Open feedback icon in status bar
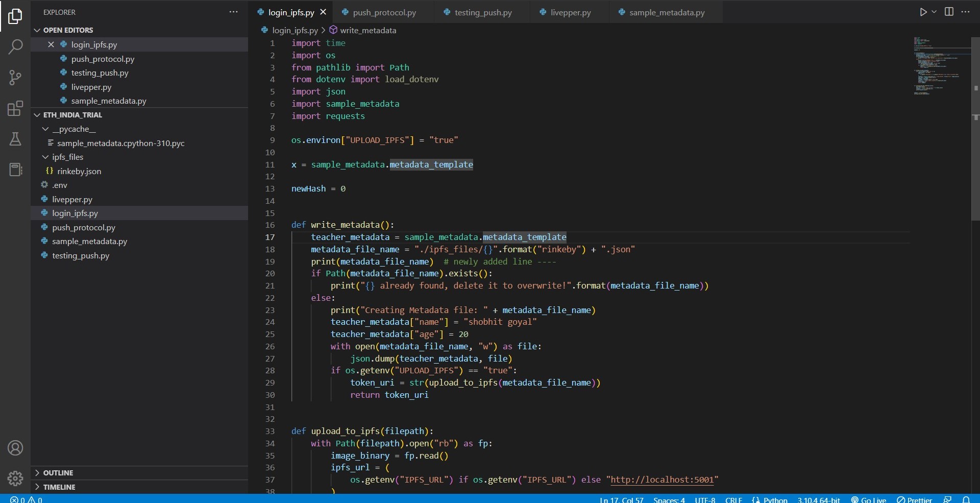Screen dimensions: 980x503 point(948,499)
